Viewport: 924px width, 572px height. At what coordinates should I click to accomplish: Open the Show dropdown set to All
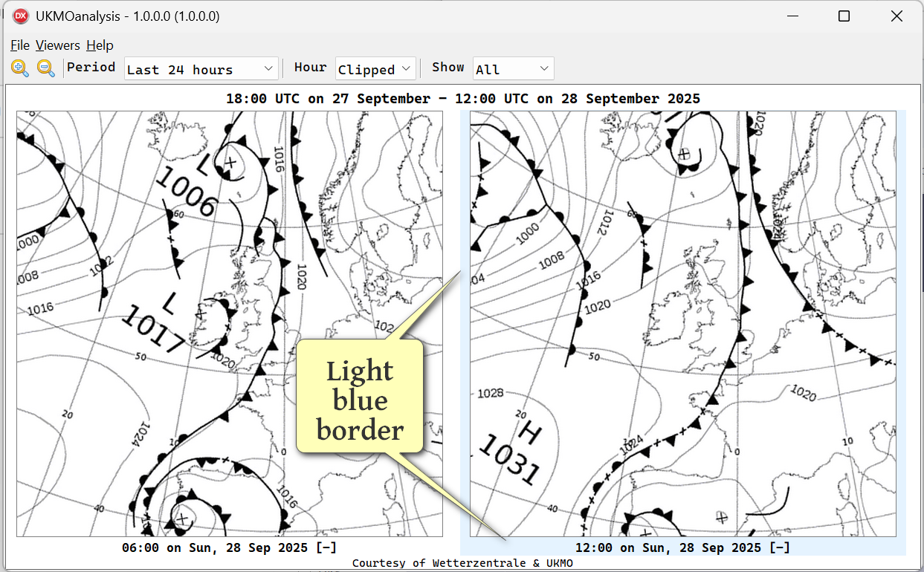(x=514, y=69)
